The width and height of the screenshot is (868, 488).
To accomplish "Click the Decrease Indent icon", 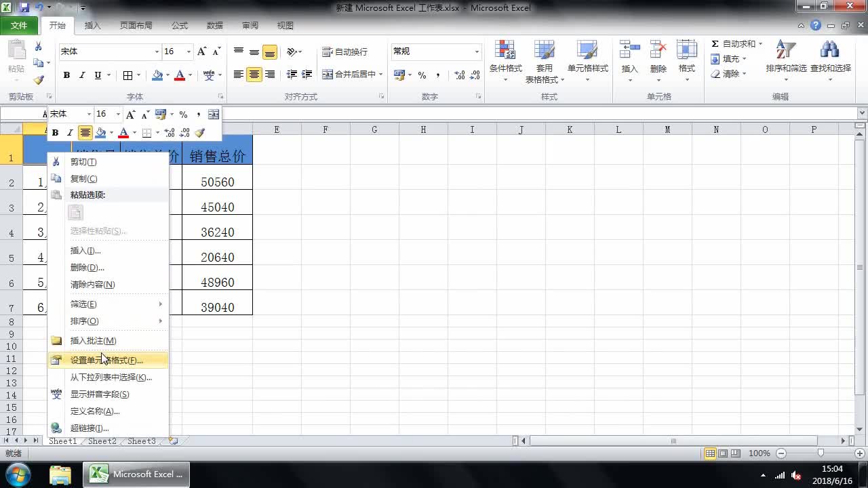I will 292,75.
